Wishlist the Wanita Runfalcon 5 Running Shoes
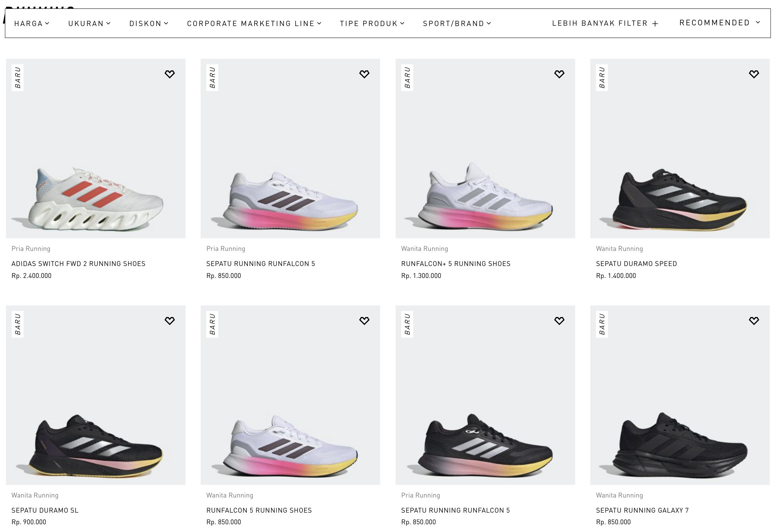Screen dimensions: 780x532 (364, 321)
